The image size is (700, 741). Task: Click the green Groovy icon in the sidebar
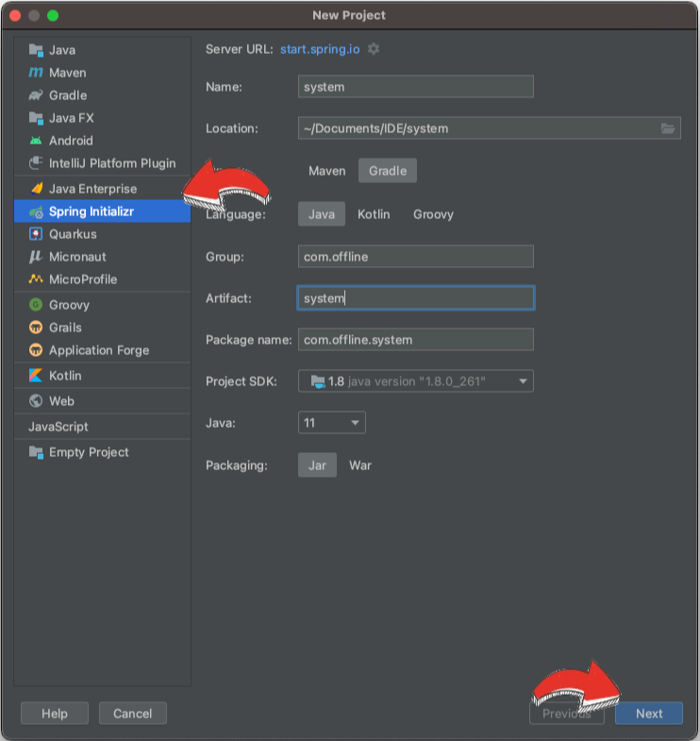point(36,305)
